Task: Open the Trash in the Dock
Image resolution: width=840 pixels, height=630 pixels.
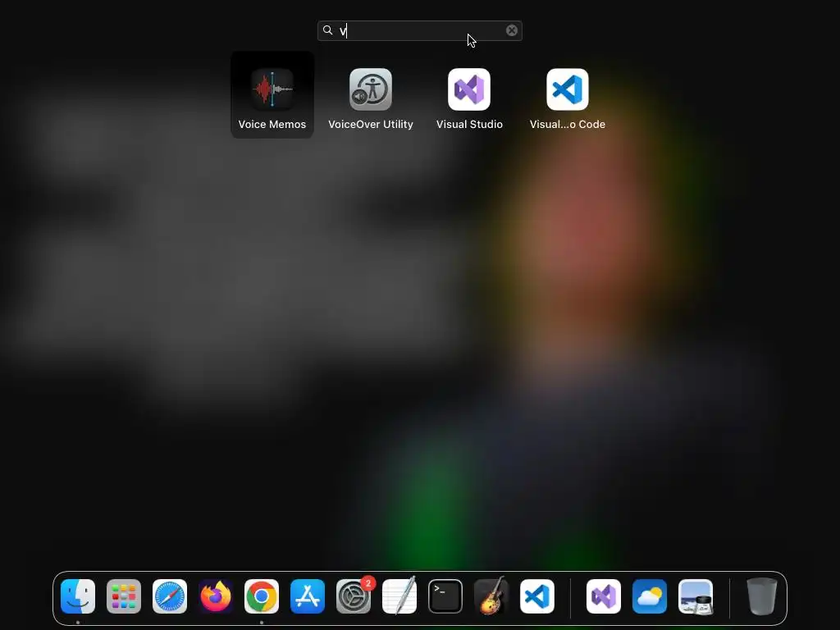Action: pyautogui.click(x=762, y=596)
